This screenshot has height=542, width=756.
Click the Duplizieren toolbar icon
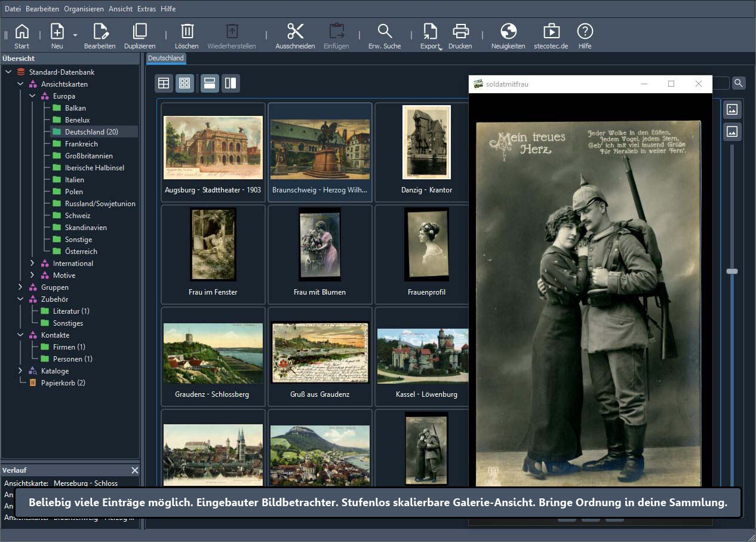(140, 32)
